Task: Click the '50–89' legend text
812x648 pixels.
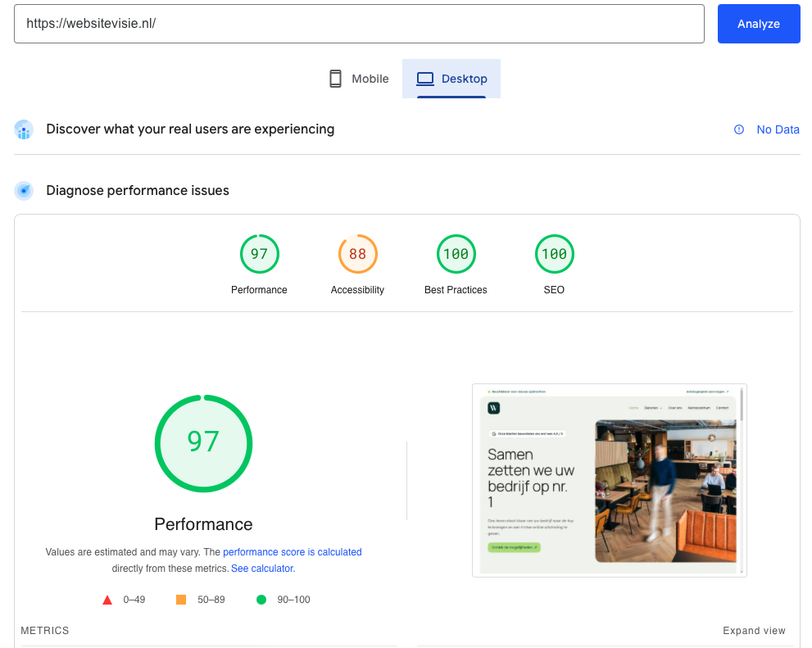Action: coord(211,600)
